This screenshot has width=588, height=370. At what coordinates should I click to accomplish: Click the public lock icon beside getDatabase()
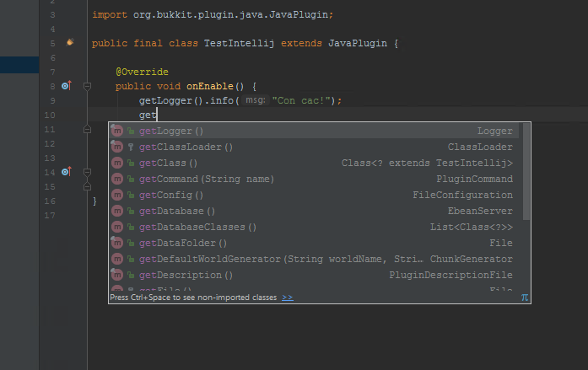click(x=131, y=211)
